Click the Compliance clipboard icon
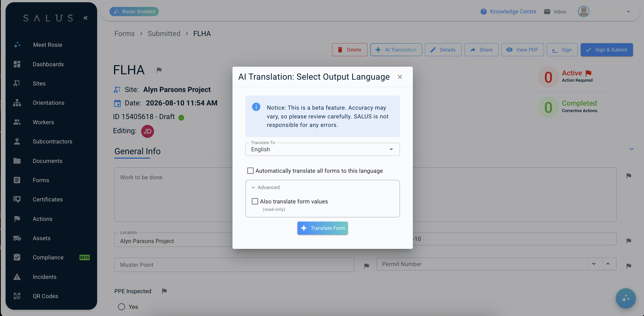The height and width of the screenshot is (316, 644). click(17, 257)
